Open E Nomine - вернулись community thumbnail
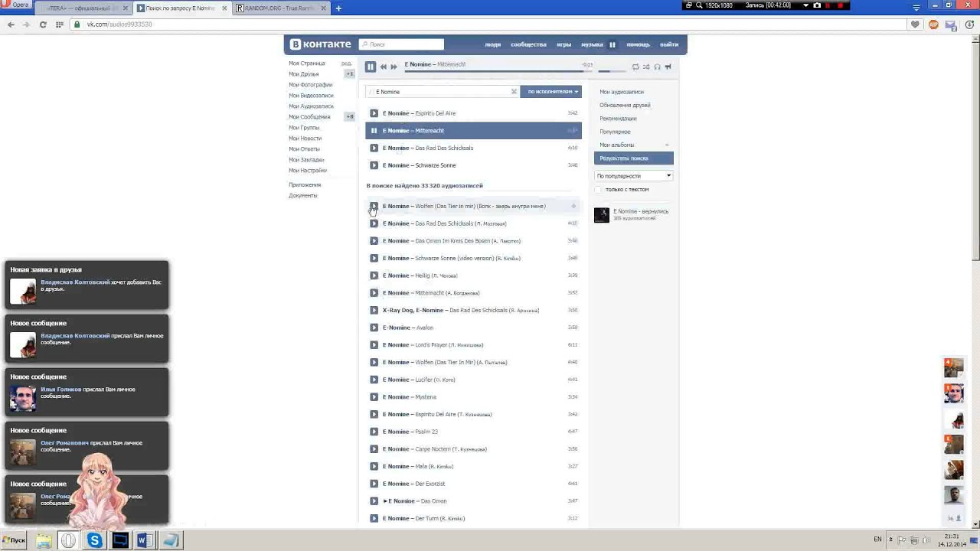 [x=602, y=215]
